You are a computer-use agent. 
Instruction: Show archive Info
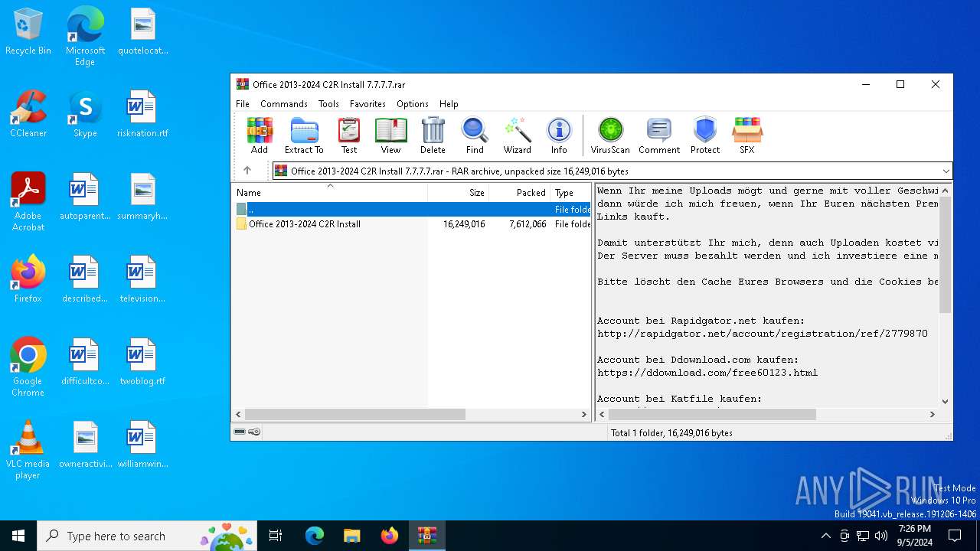(x=559, y=135)
